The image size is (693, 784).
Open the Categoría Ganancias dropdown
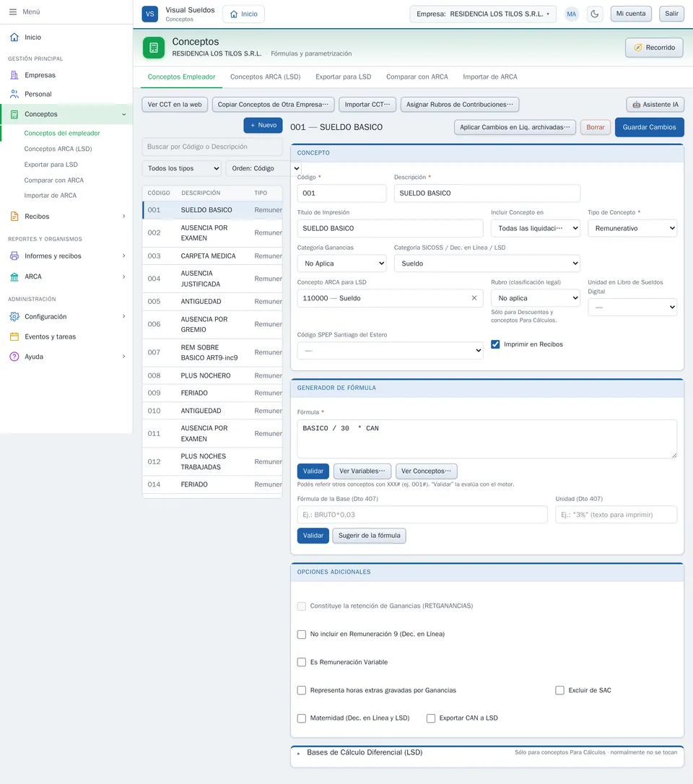(342, 263)
